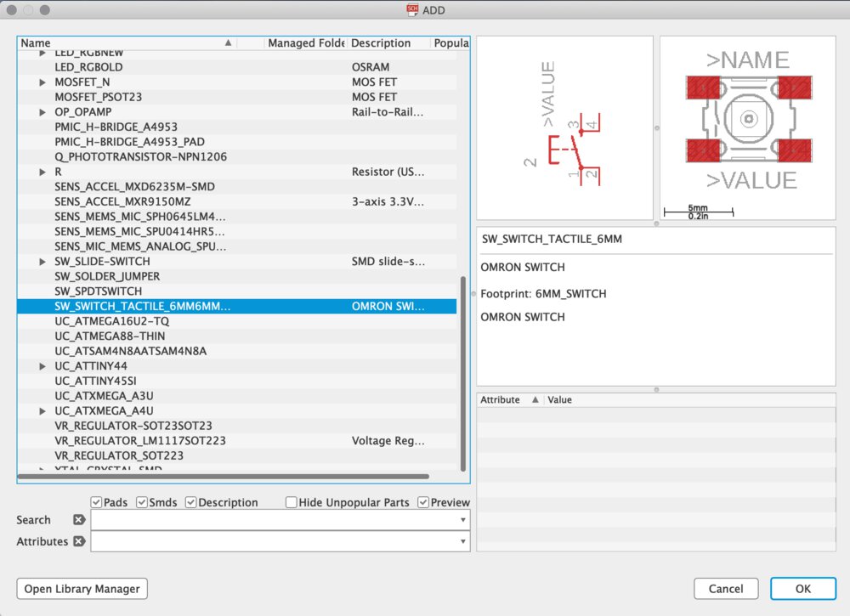The image size is (850, 616).
Task: Select SENS_MIC_MEMS_ANALOG_SPU row
Action: [x=237, y=246]
